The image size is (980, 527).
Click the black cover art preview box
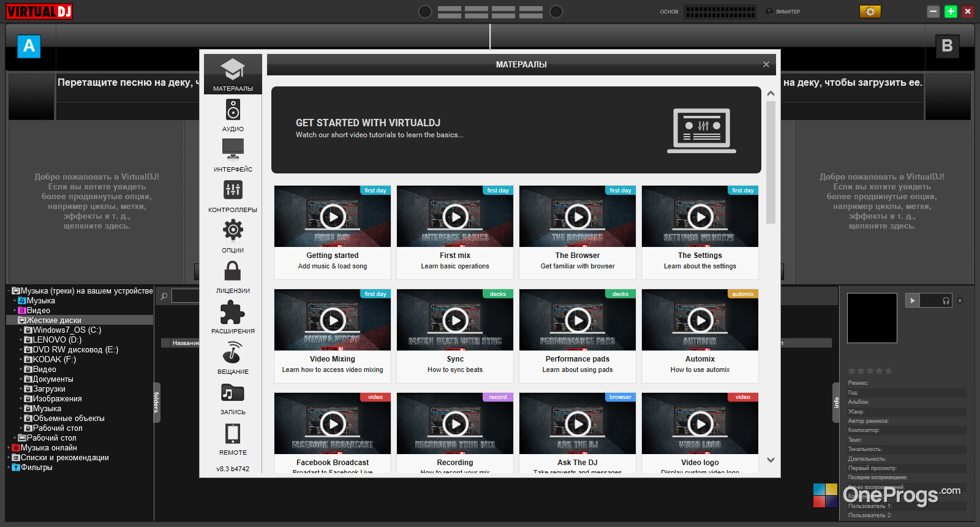click(x=872, y=317)
